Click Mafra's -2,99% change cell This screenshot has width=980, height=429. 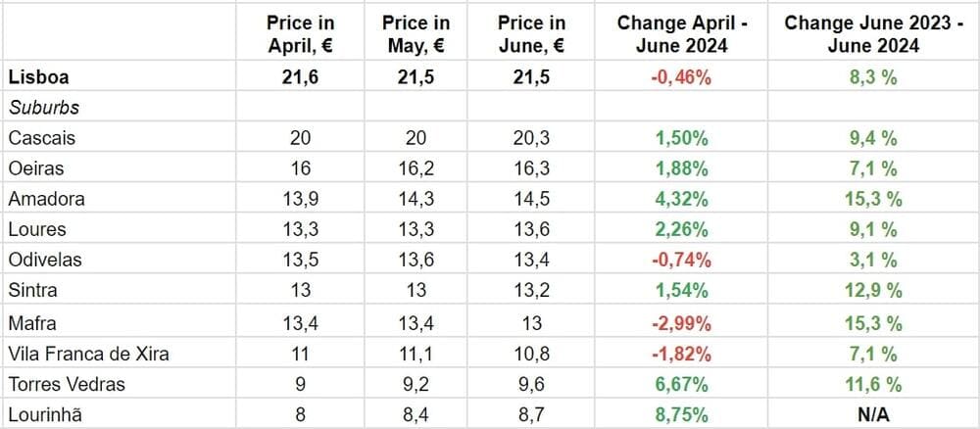tap(682, 322)
